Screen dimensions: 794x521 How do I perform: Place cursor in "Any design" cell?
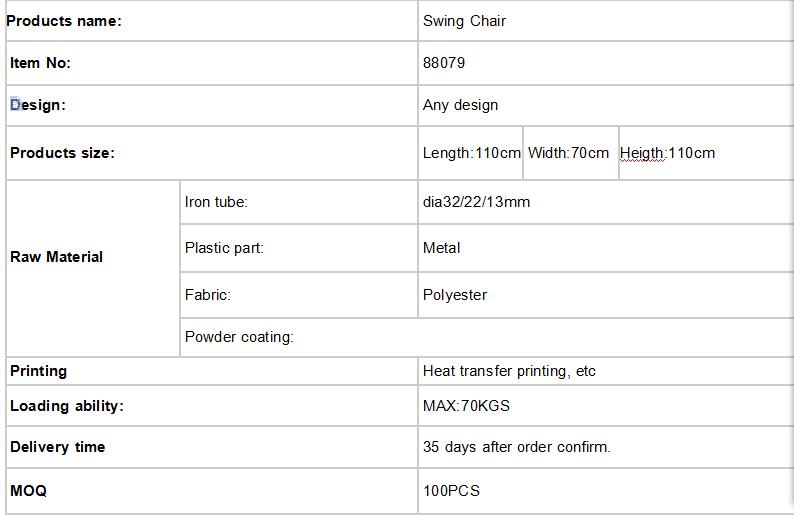point(460,105)
